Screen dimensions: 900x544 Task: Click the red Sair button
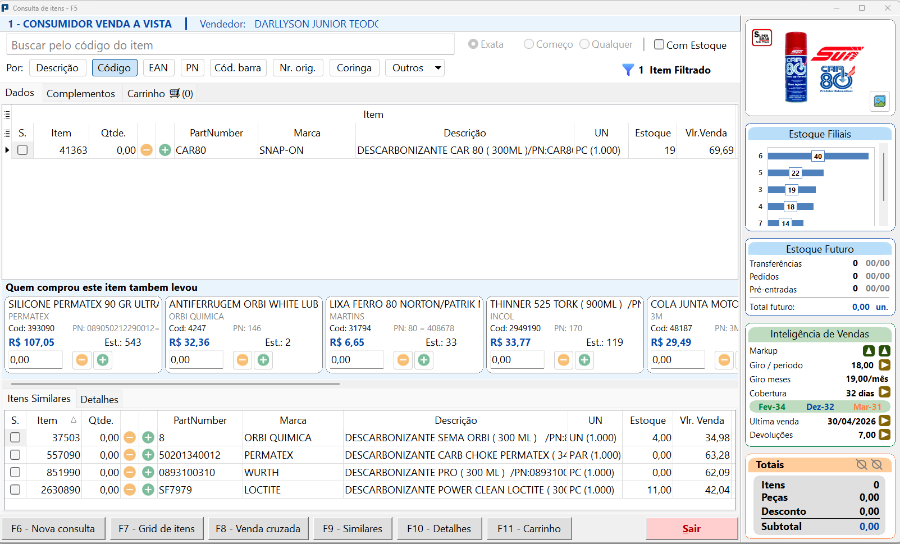coord(692,529)
